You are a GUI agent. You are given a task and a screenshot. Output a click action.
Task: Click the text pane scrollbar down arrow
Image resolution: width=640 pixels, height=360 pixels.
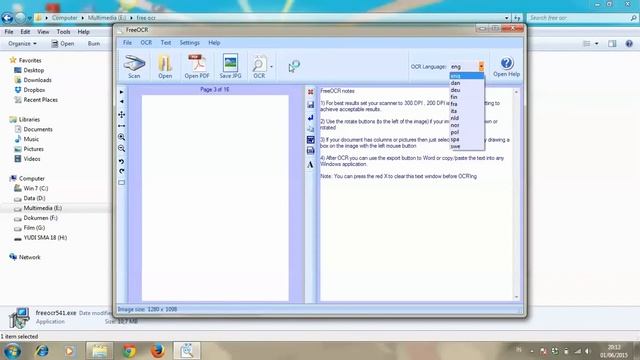516,297
